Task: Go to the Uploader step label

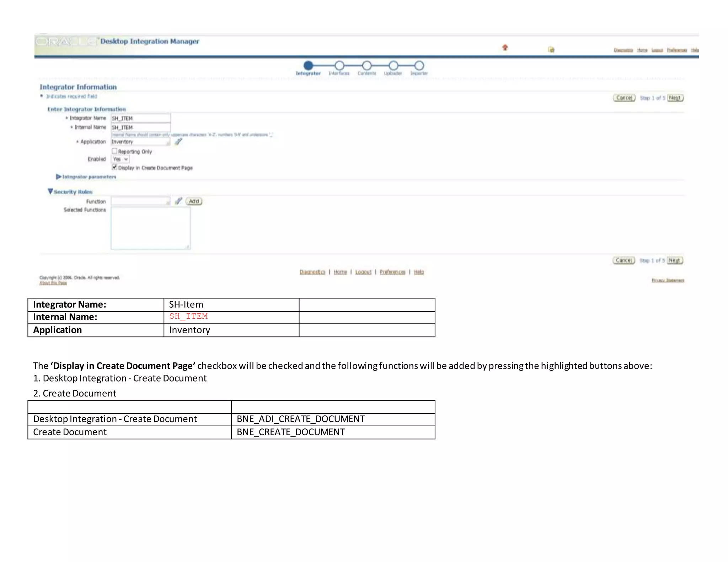Action: click(x=393, y=74)
